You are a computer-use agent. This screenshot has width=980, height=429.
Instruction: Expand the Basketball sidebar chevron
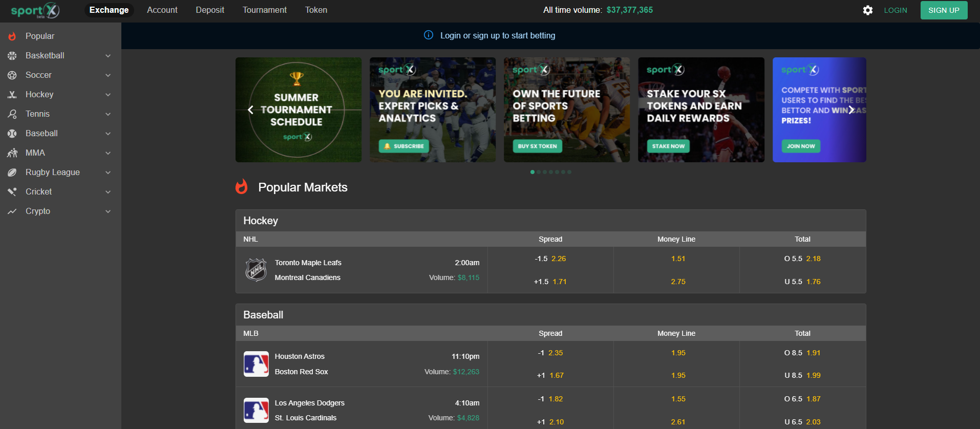(x=108, y=56)
